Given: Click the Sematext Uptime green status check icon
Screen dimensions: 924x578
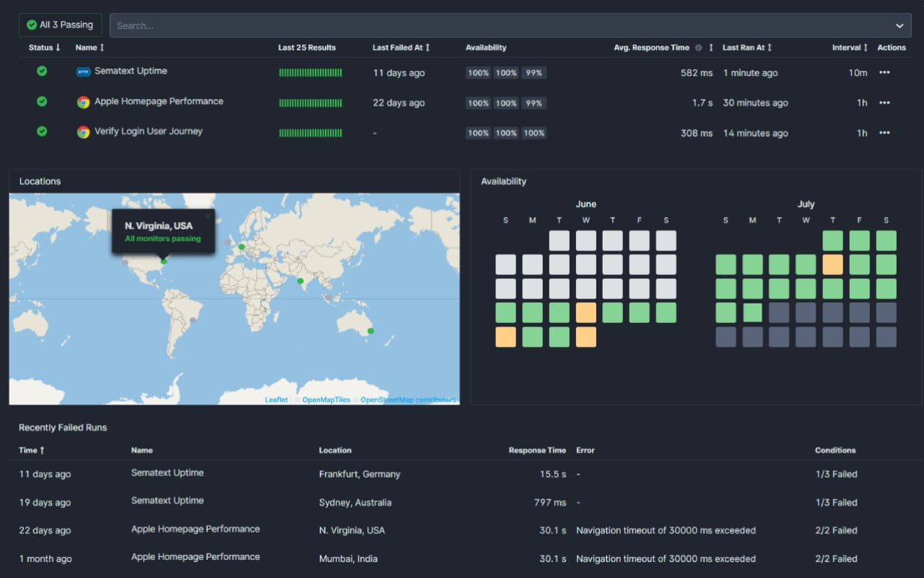Looking at the screenshot, I should (x=42, y=72).
